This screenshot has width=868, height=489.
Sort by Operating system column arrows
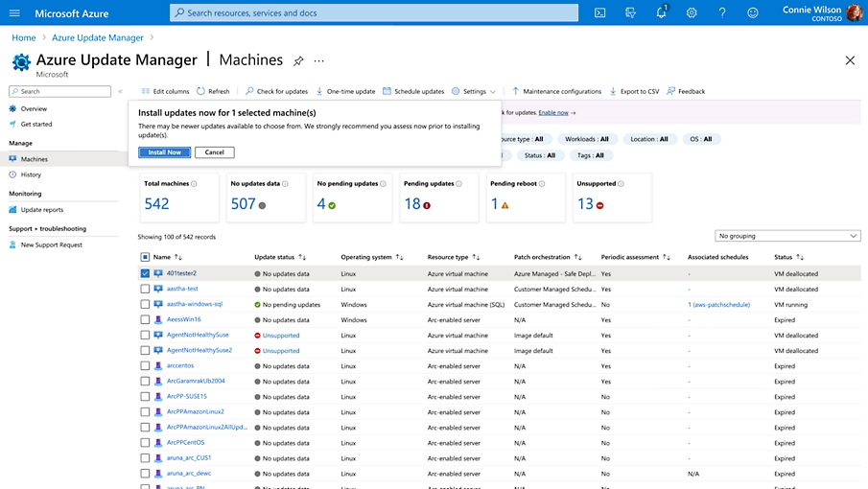pos(400,257)
